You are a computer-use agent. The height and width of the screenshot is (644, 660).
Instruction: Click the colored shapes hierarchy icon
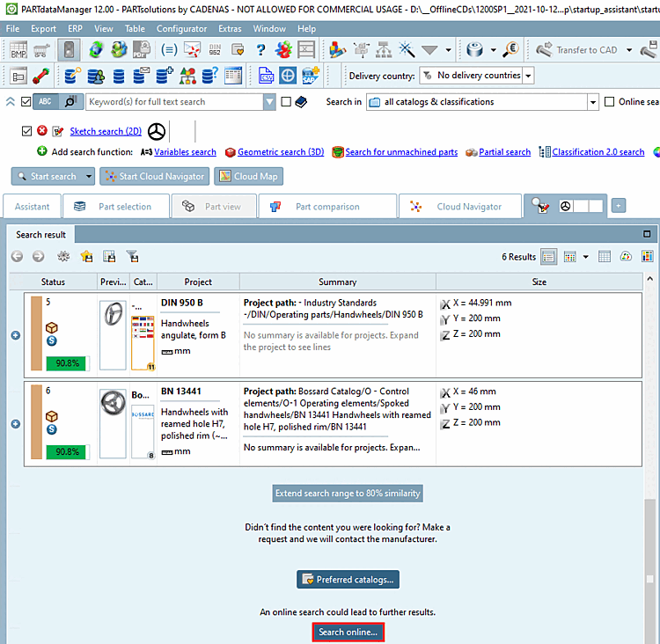(x=187, y=77)
